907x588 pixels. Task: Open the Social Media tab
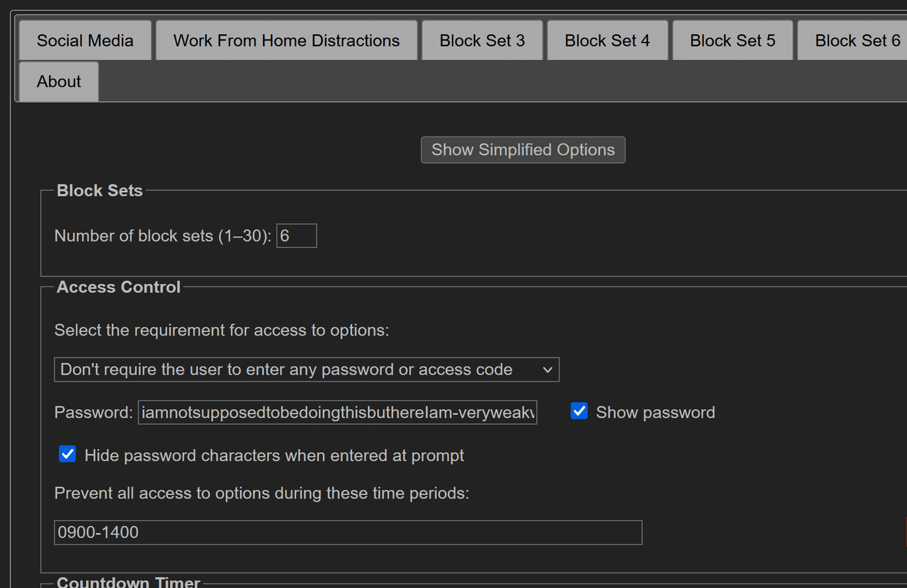(x=85, y=41)
